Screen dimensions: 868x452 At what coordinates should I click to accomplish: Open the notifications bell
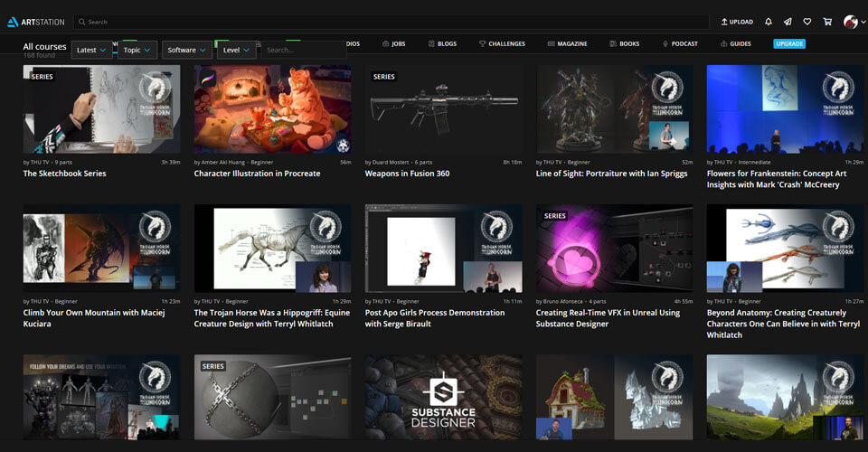[x=769, y=22]
